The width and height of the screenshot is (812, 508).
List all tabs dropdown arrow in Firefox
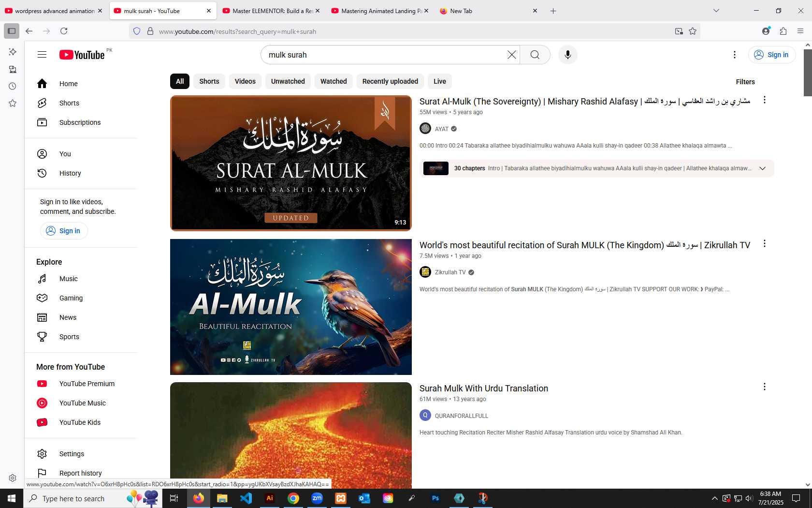click(716, 11)
